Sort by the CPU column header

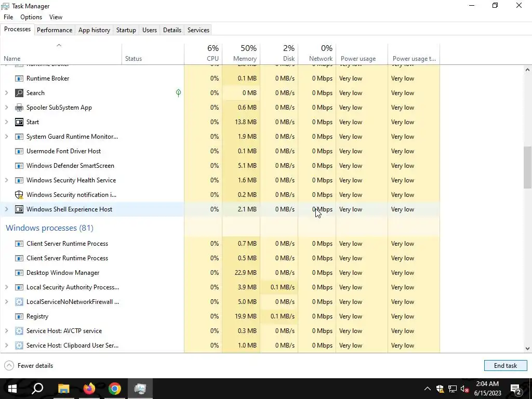coord(203,54)
